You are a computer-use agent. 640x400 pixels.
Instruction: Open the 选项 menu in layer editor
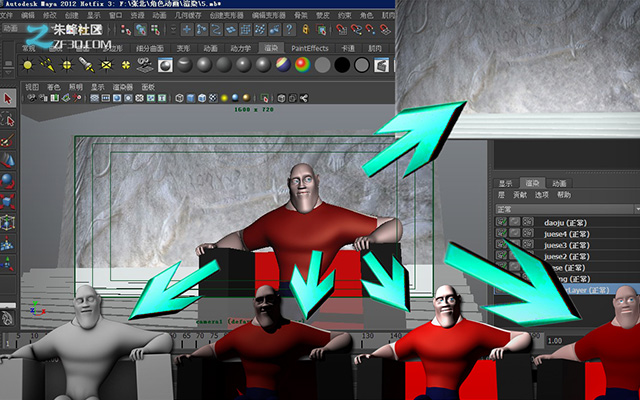[x=542, y=195]
